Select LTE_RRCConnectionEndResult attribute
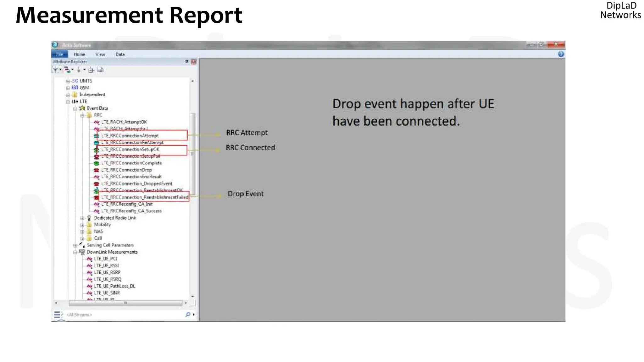 (131, 177)
